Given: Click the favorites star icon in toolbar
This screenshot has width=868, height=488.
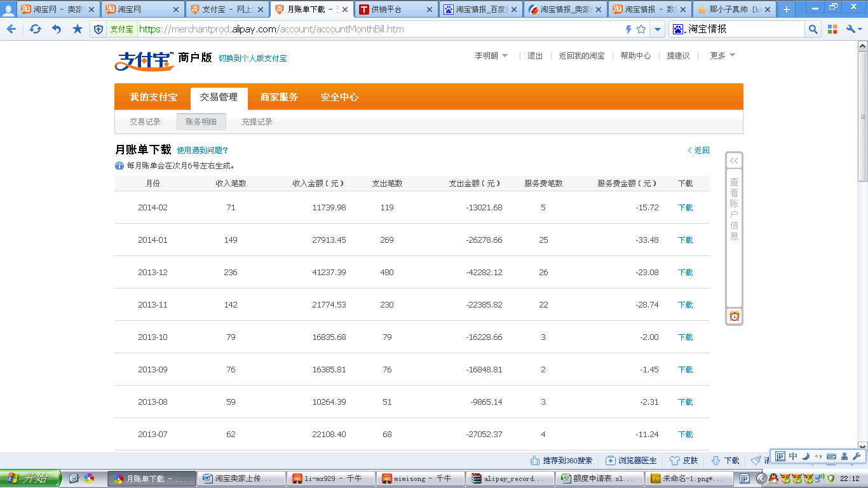Looking at the screenshot, I should click(x=78, y=29).
